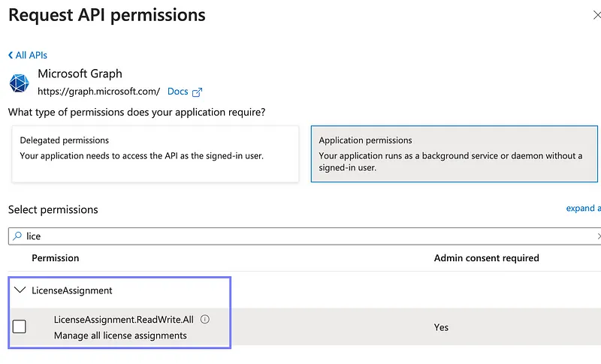Click the graph.microsoft.com URL text
The image size is (601, 364).
click(x=98, y=92)
